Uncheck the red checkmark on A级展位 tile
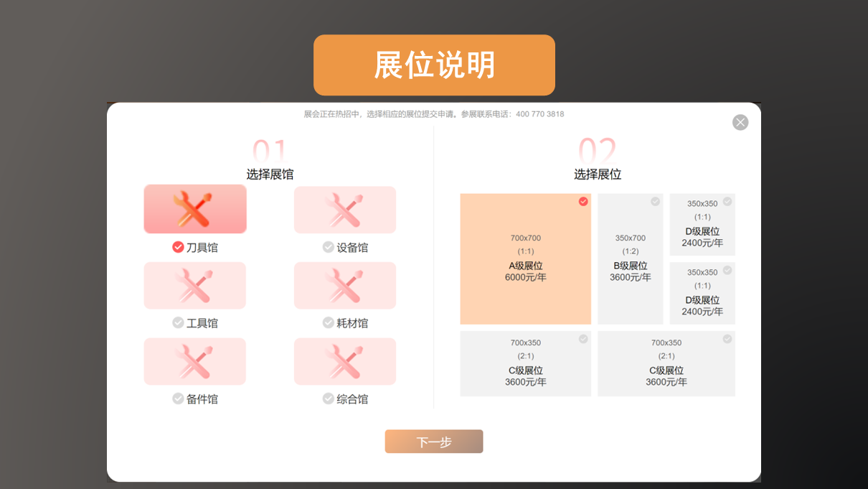 (583, 202)
